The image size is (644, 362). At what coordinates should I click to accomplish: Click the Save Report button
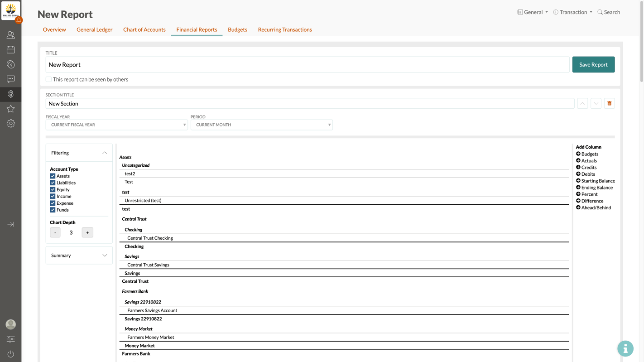pos(593,64)
